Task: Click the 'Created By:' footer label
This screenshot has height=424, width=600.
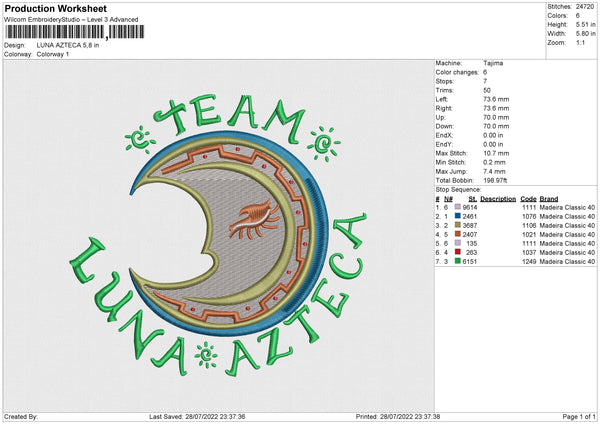Action: coord(21,416)
